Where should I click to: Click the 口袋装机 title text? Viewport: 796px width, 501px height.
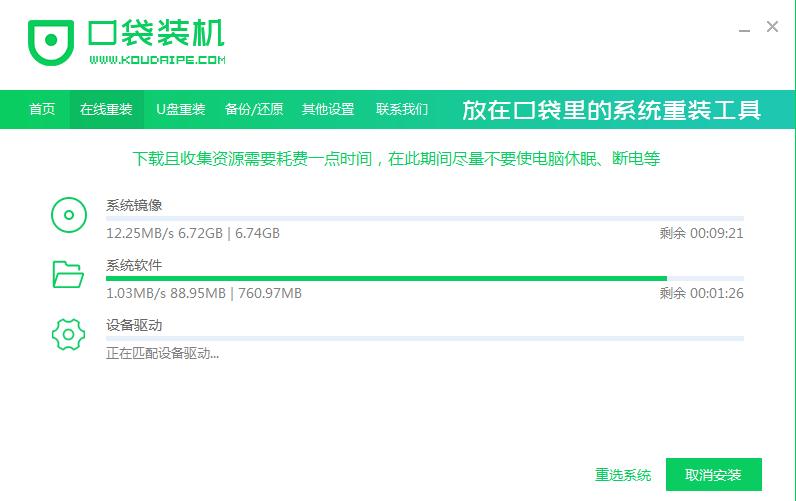pos(156,34)
